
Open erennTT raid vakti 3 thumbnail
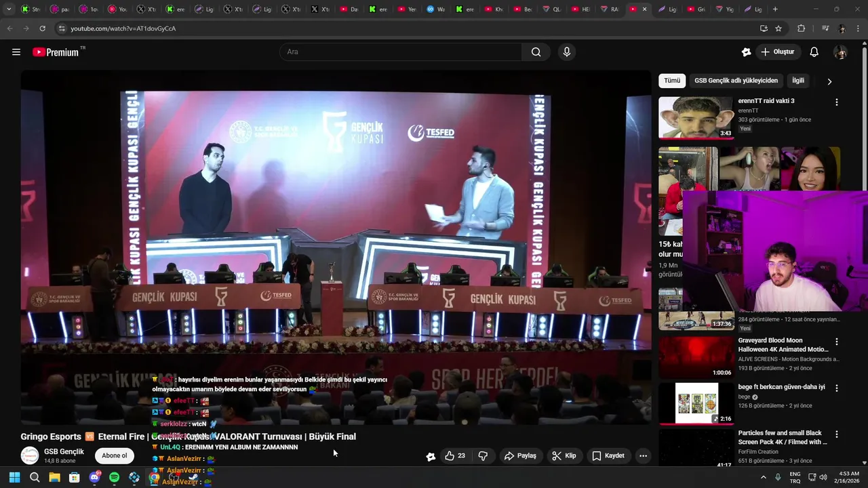(x=696, y=117)
